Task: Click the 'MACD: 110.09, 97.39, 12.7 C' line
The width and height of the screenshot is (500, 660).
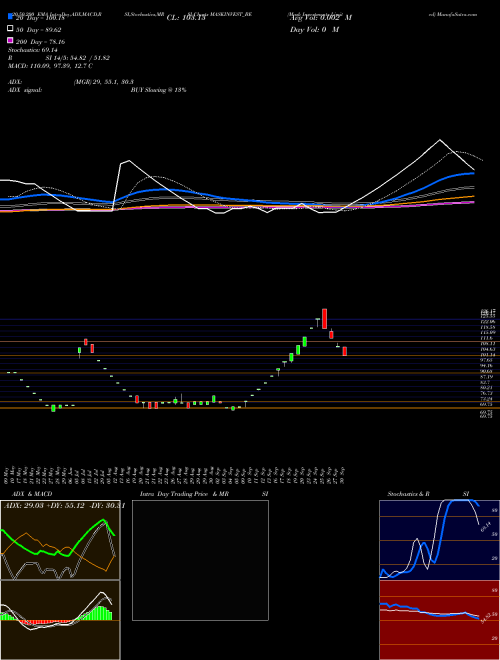Action: (x=51, y=66)
